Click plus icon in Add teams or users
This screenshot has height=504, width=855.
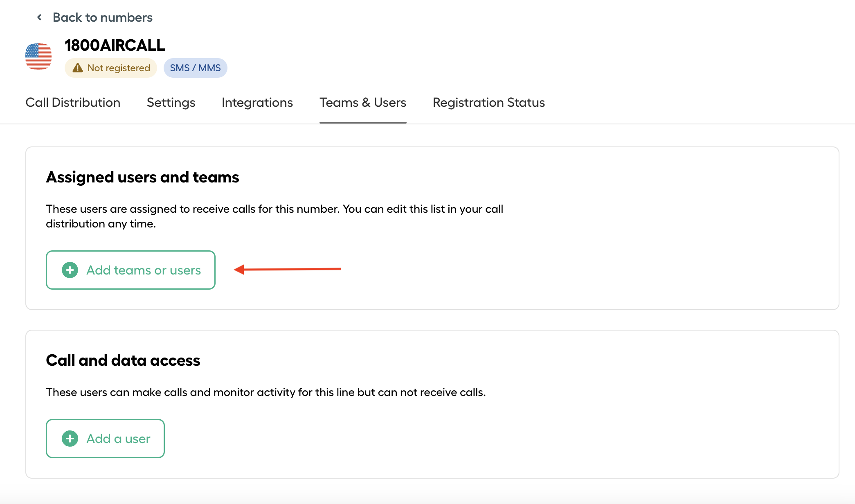click(70, 270)
